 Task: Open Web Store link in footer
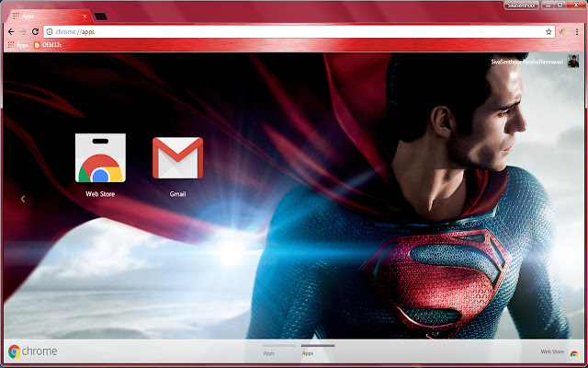click(559, 352)
